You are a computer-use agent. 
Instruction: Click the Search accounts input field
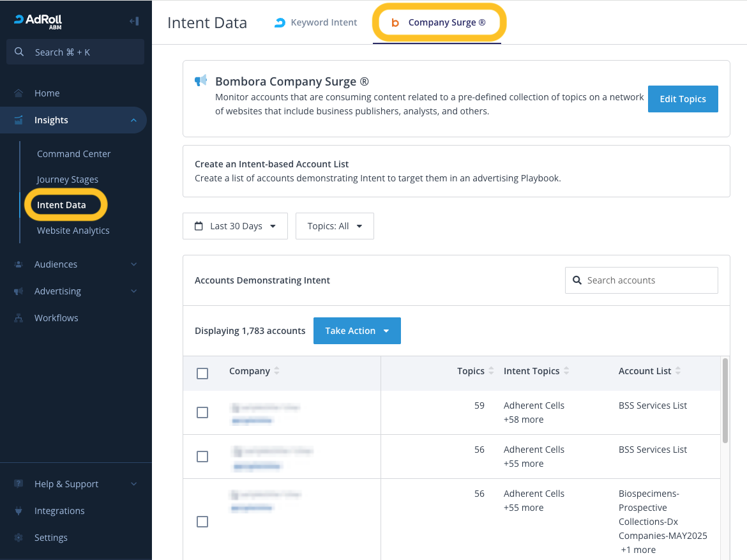[x=642, y=280]
